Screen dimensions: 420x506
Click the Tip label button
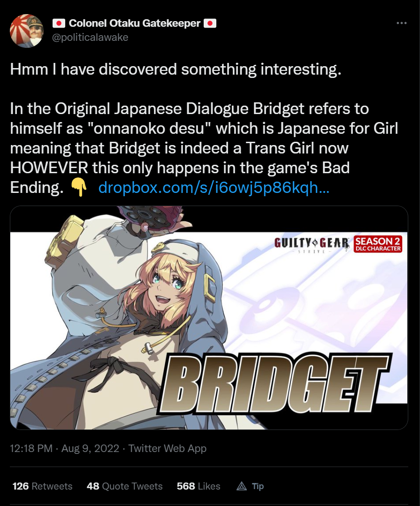tap(258, 486)
